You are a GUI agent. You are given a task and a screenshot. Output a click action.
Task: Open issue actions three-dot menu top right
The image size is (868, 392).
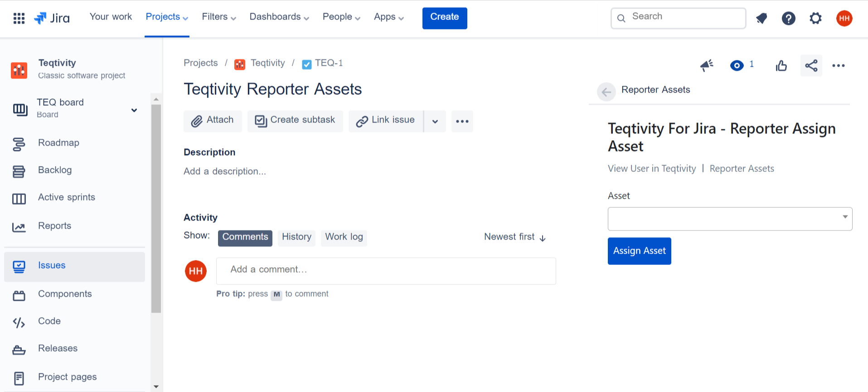click(839, 66)
